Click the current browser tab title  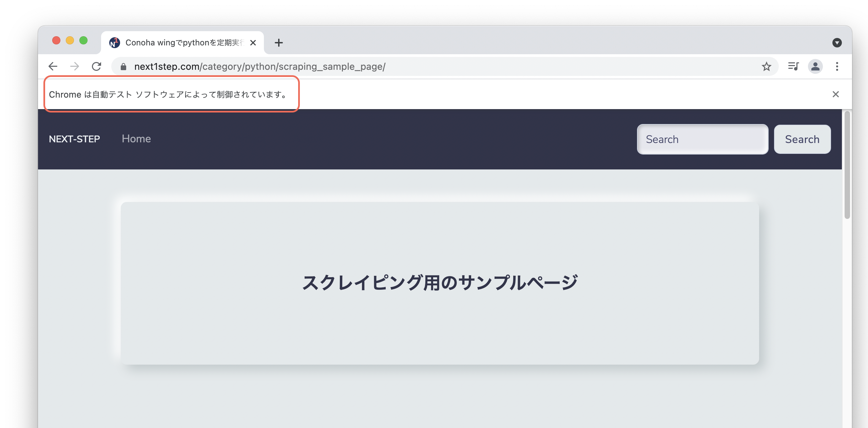click(x=183, y=42)
